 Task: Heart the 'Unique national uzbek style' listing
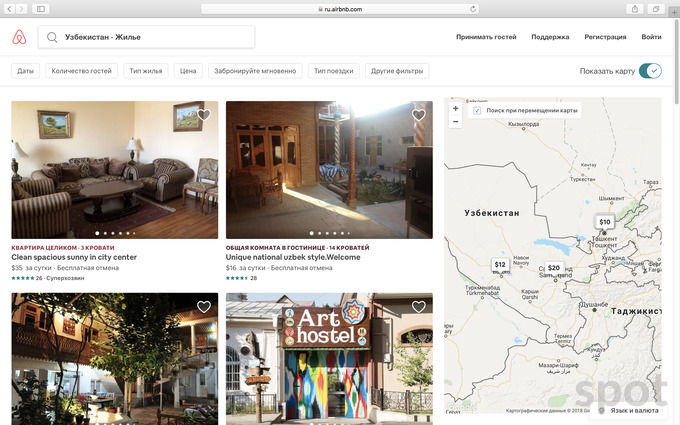tap(418, 115)
